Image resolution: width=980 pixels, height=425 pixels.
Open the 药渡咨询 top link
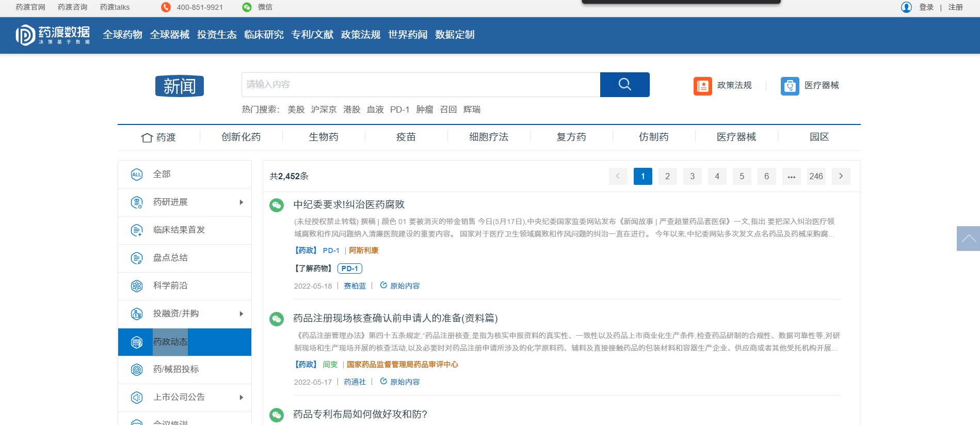pyautogui.click(x=72, y=7)
